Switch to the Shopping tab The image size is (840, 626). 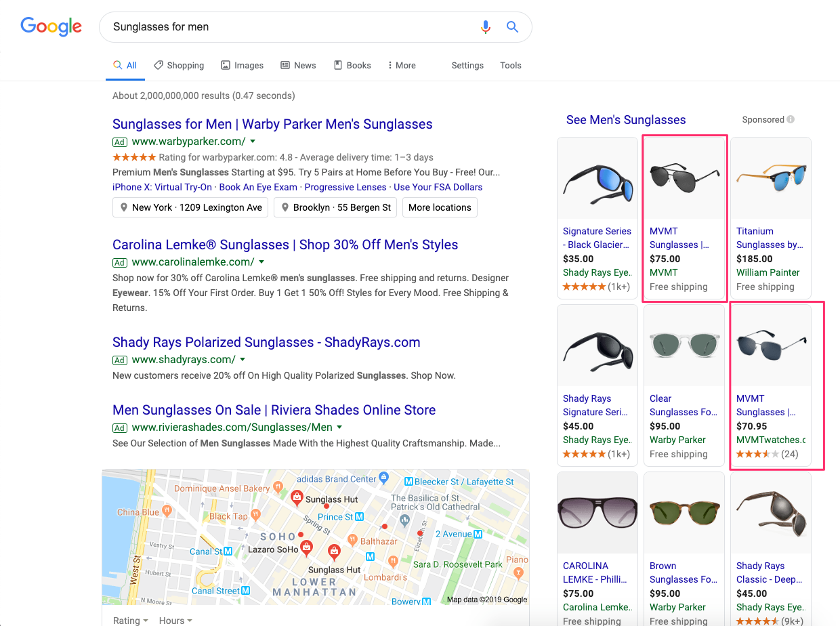coord(179,65)
